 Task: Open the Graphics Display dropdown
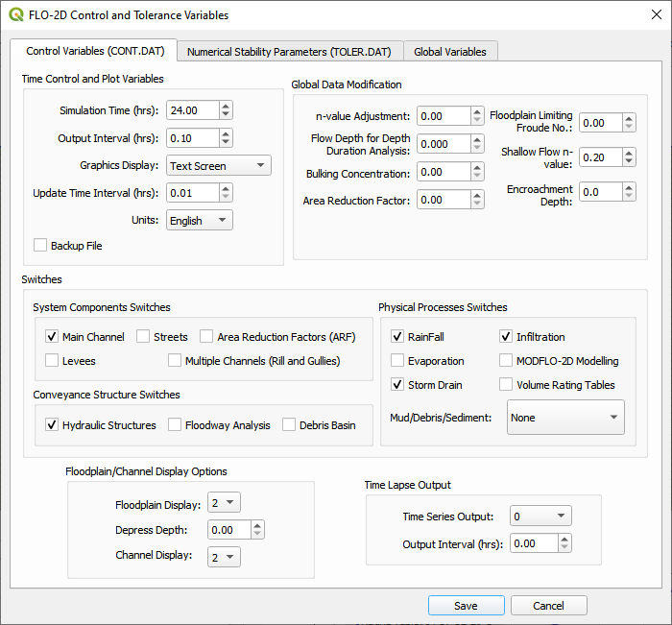(219, 165)
